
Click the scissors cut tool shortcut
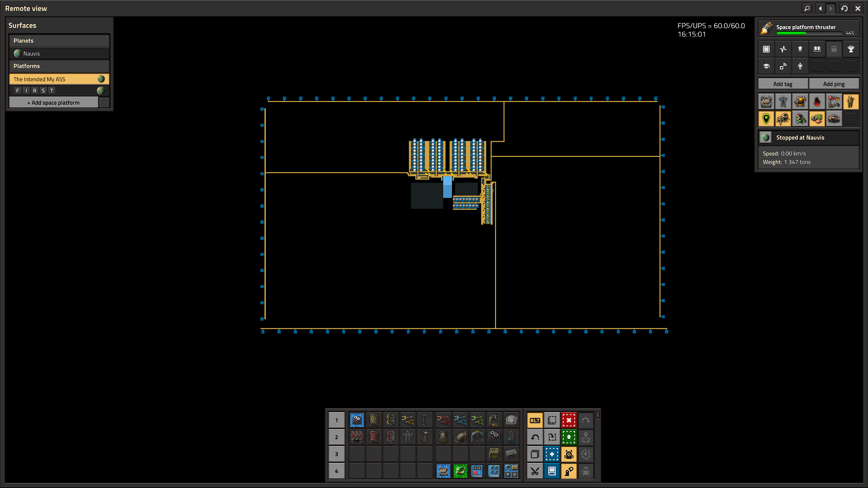point(535,471)
